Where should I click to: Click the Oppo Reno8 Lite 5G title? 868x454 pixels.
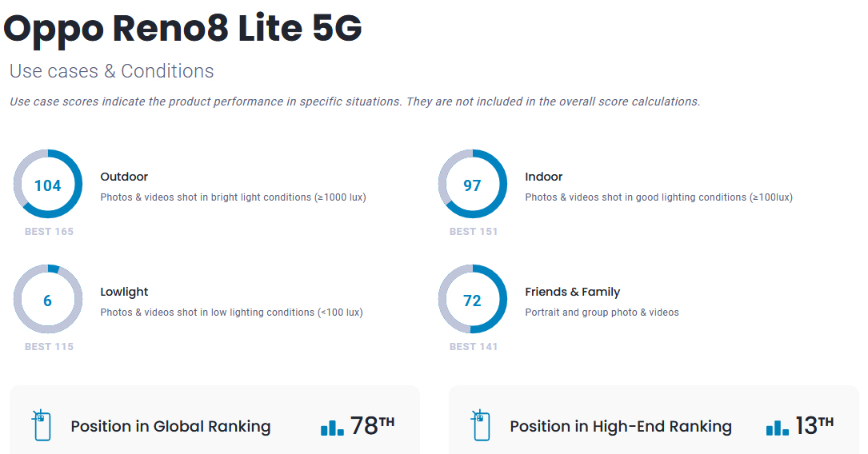click(183, 29)
